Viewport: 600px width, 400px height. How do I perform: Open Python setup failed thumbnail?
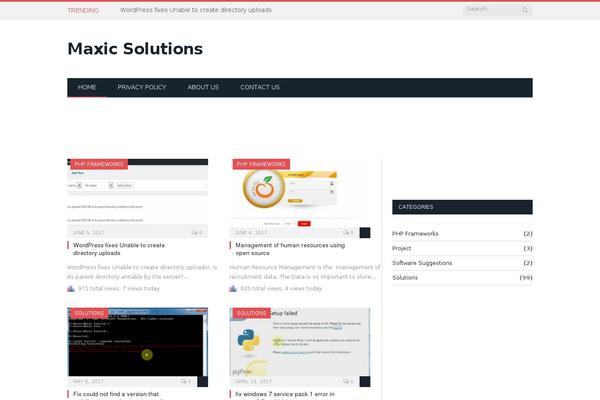pyautogui.click(x=300, y=342)
